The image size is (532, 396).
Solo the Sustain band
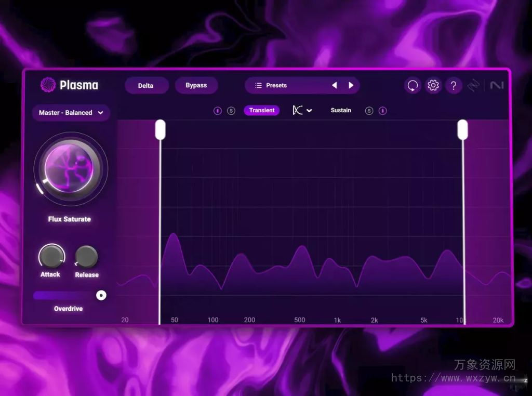369,110
